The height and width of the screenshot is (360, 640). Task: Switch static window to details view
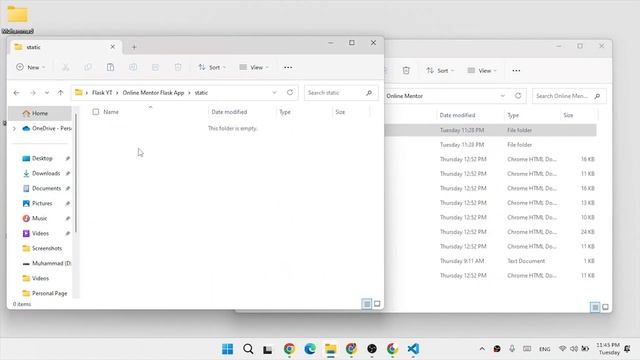[367, 304]
